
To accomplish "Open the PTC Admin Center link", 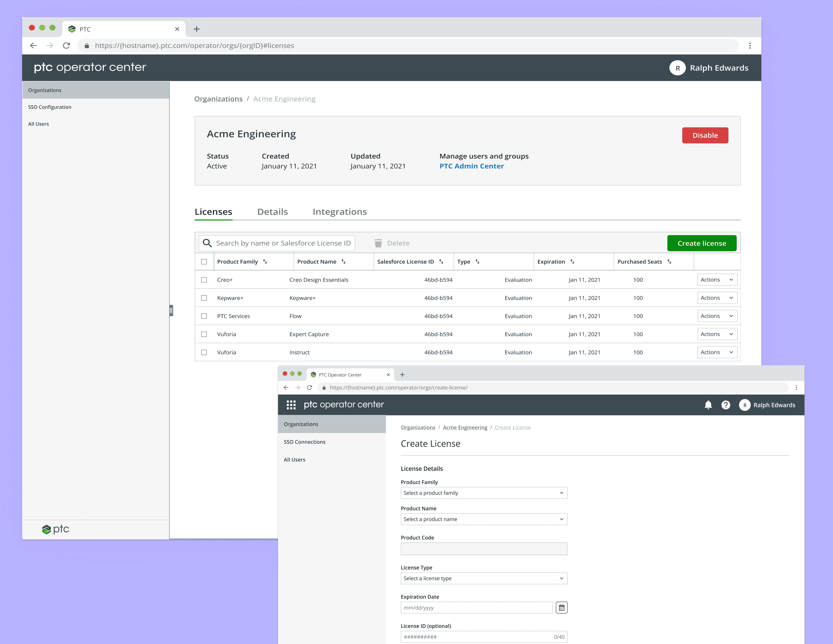I will [472, 166].
